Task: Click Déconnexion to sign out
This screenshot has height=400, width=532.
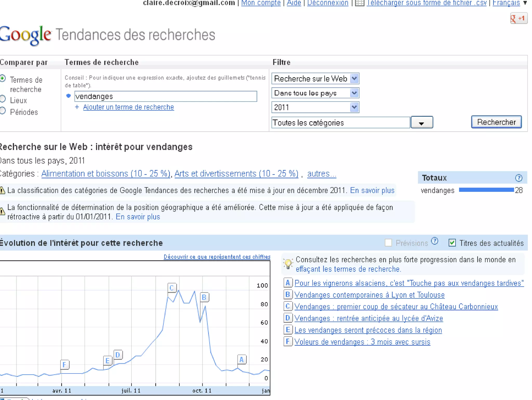Action: pos(328,3)
